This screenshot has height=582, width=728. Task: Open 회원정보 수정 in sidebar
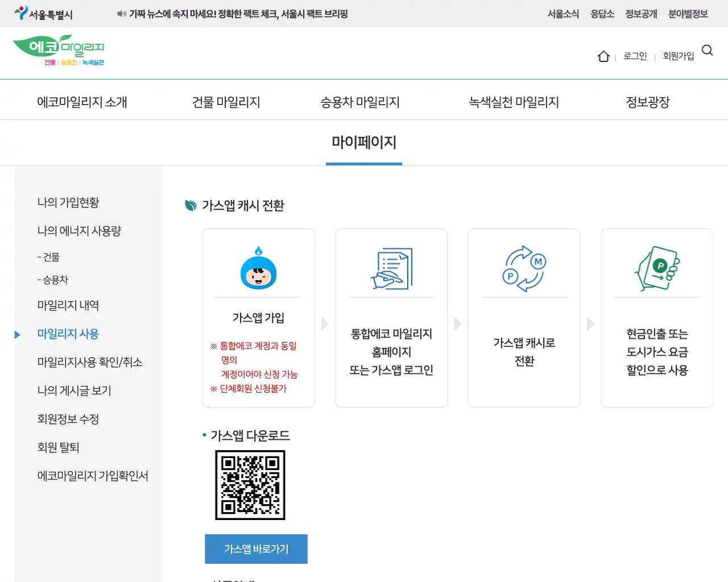coord(68,419)
